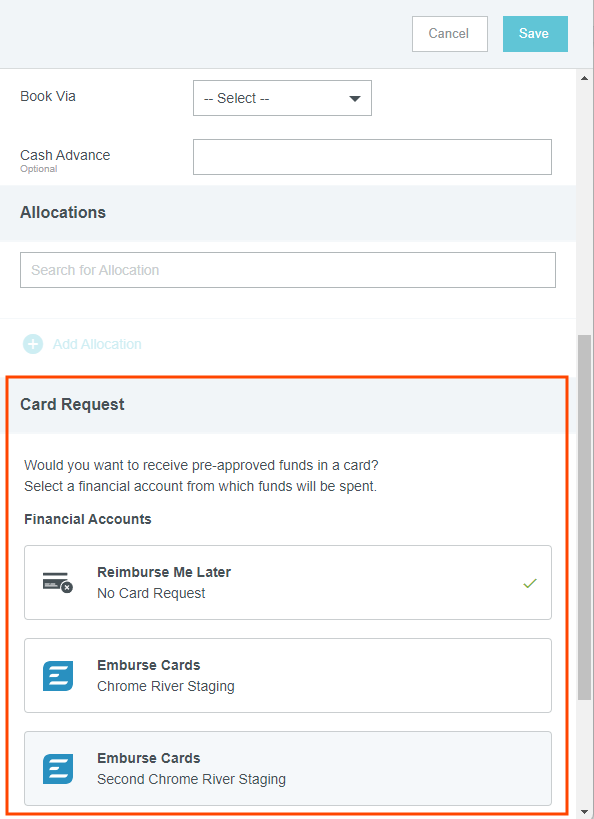Viewport: 594px width, 819px height.
Task: Choose Emburse Cards Chrome River Staging account
Action: [x=288, y=675]
